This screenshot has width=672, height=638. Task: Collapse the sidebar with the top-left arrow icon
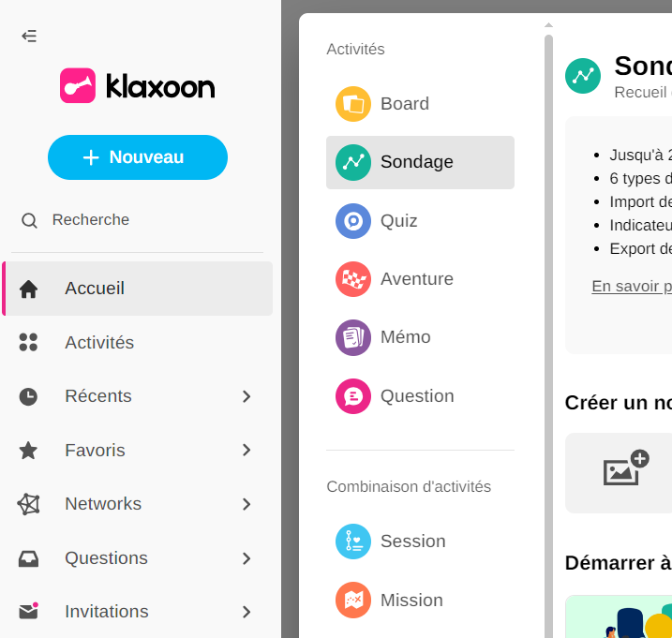(29, 37)
